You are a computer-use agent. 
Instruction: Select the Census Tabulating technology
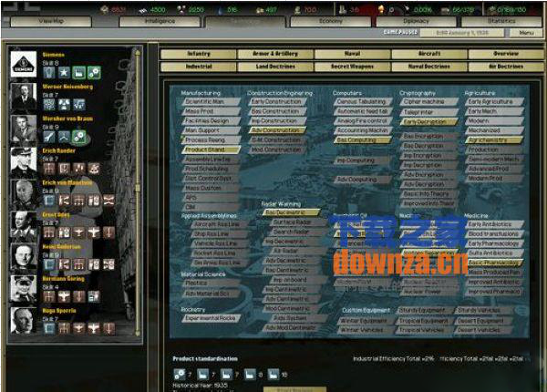363,102
